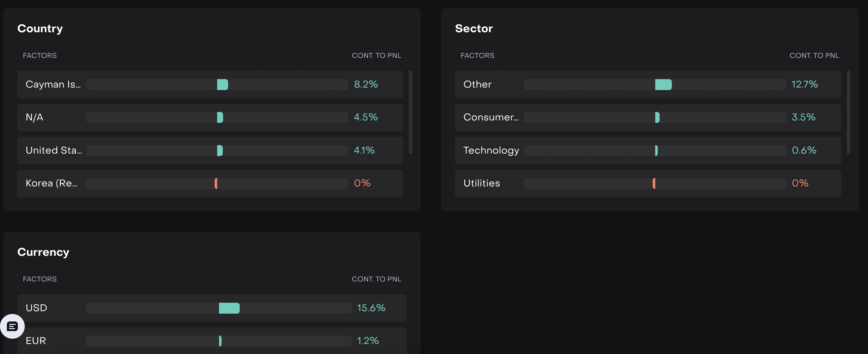
Task: Click the USD currency row
Action: coord(36,308)
